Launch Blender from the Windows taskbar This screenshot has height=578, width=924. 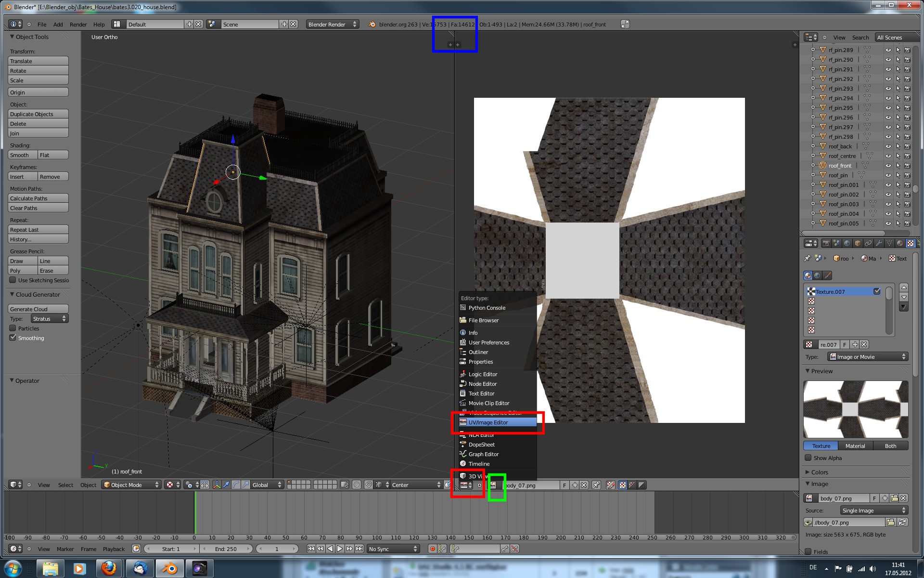(x=169, y=569)
